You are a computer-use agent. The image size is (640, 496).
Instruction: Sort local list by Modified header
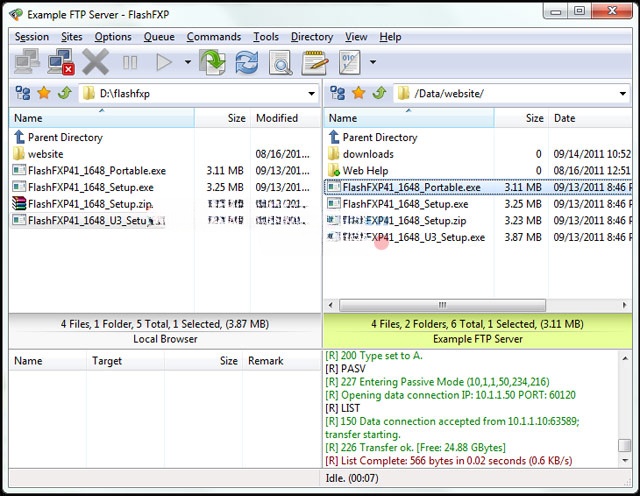[x=286, y=118]
